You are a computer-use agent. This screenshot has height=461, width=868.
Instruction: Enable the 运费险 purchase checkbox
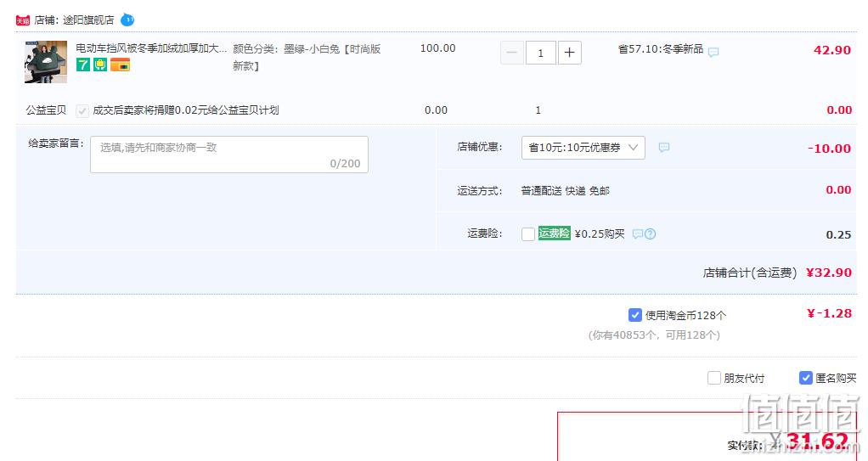click(528, 234)
